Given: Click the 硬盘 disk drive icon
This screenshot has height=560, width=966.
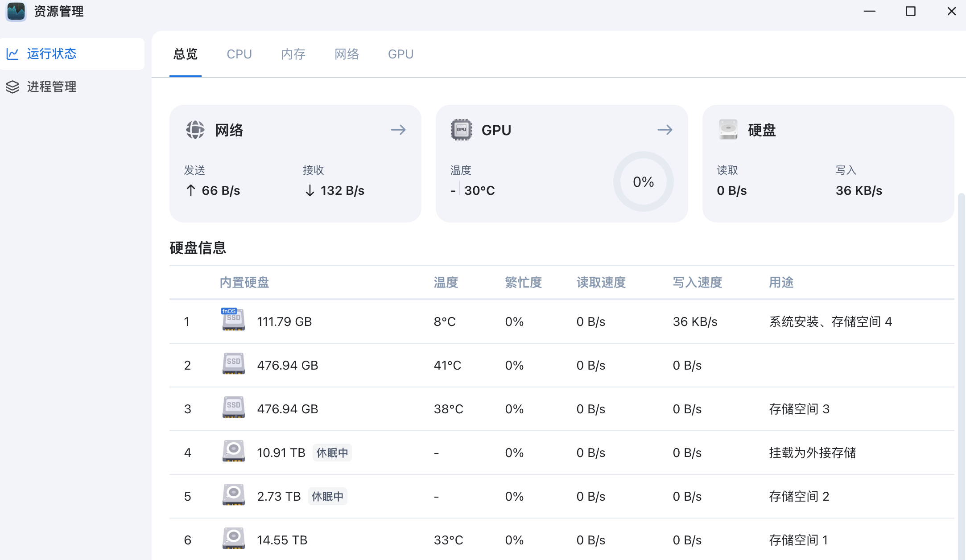Looking at the screenshot, I should coord(728,130).
